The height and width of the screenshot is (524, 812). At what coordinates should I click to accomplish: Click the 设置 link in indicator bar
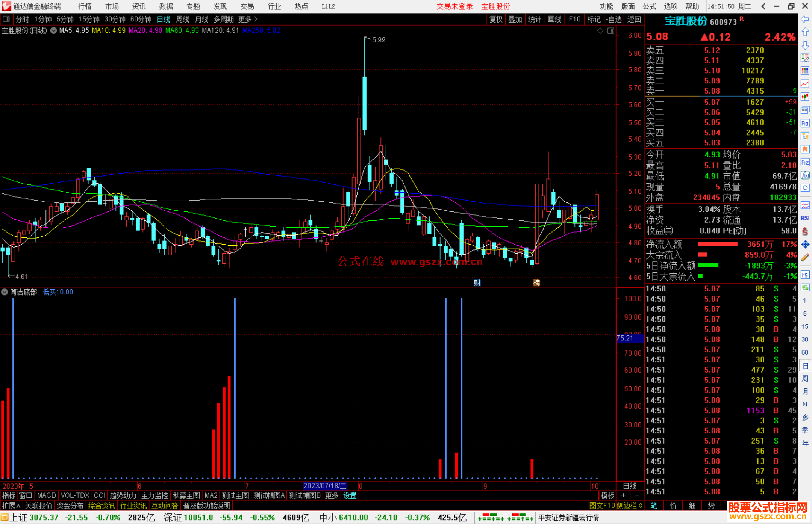coord(350,495)
